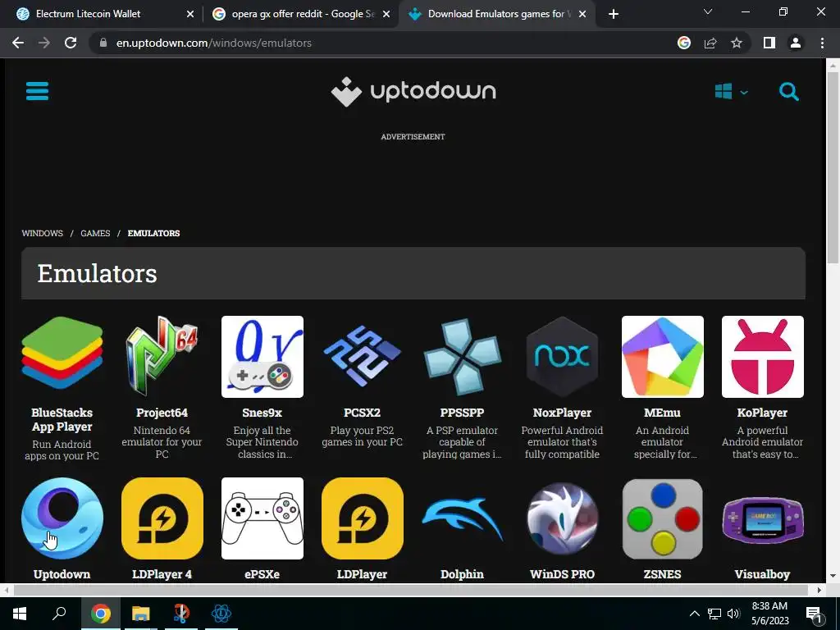This screenshot has width=840, height=630.
Task: Click the Project64 title link
Action: 162,413
